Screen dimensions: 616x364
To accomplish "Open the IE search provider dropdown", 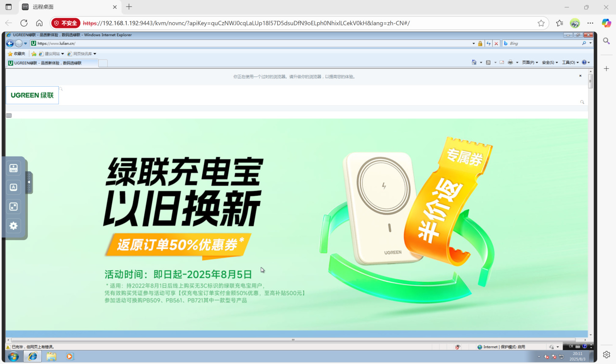I will (590, 43).
